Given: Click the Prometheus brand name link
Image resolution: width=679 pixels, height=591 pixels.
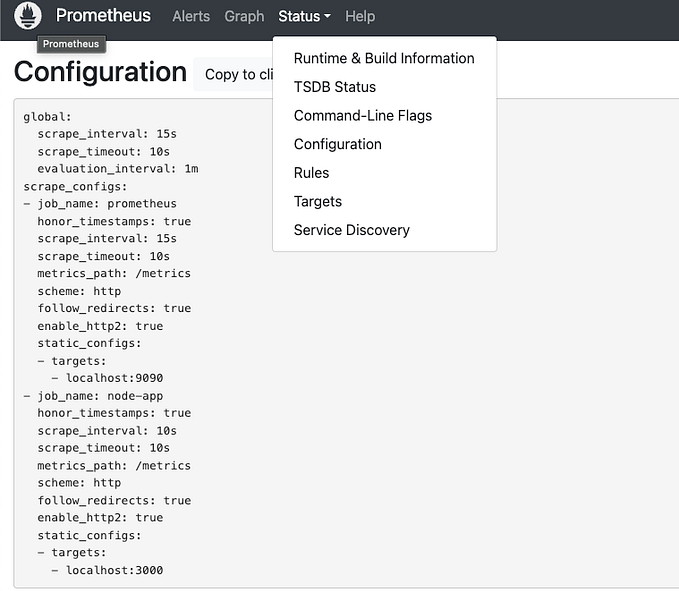Looking at the screenshot, I should pyautogui.click(x=103, y=16).
